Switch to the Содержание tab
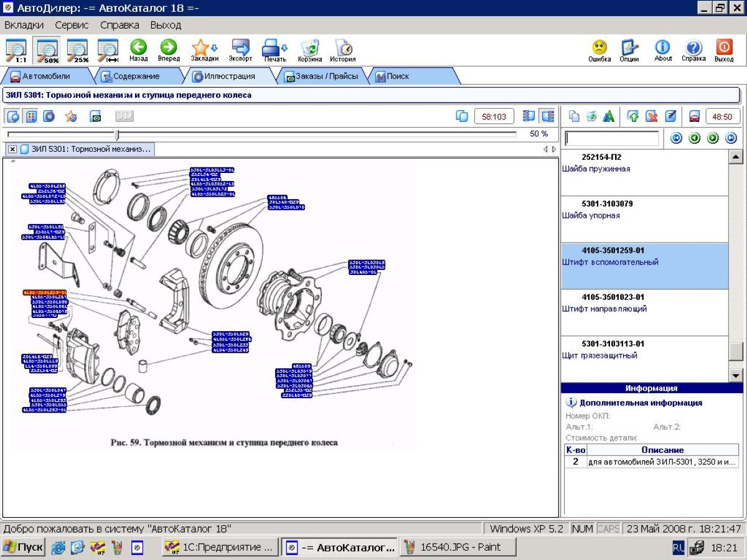747x560 pixels. click(136, 76)
